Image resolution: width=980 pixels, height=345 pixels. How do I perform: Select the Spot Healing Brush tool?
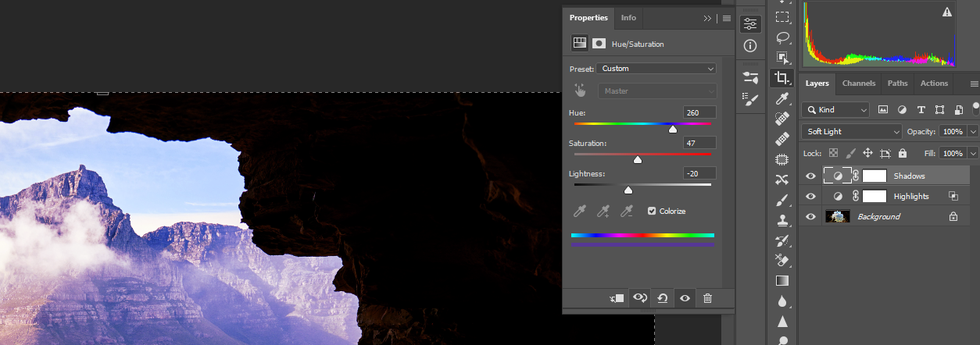pyautogui.click(x=782, y=119)
